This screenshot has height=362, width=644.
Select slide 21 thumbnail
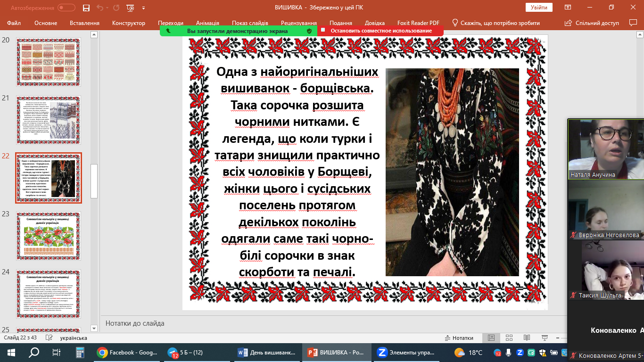(49, 120)
